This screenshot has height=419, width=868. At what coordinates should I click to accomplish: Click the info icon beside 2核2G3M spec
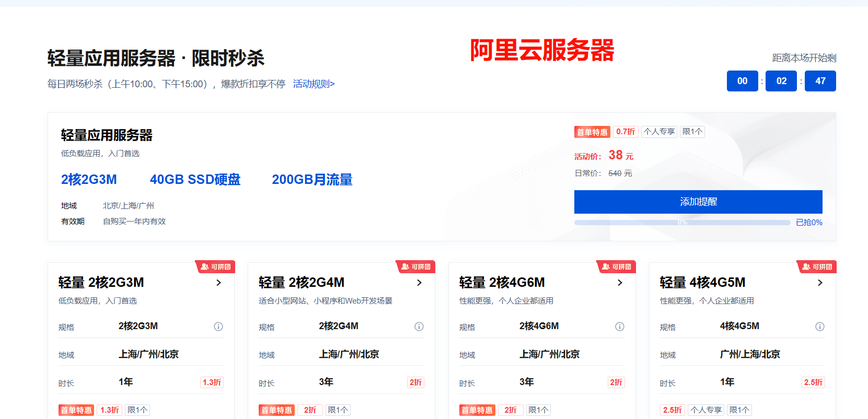point(218,327)
